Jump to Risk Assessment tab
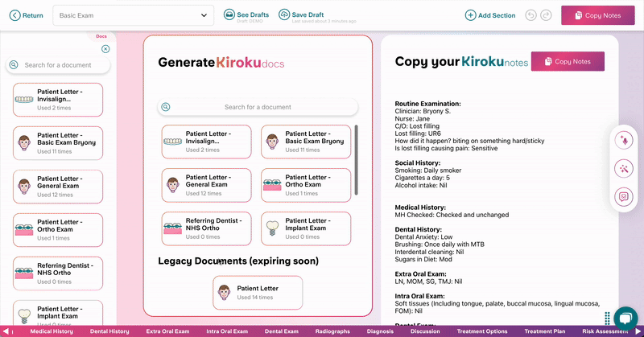The image size is (644, 337). pos(605,331)
